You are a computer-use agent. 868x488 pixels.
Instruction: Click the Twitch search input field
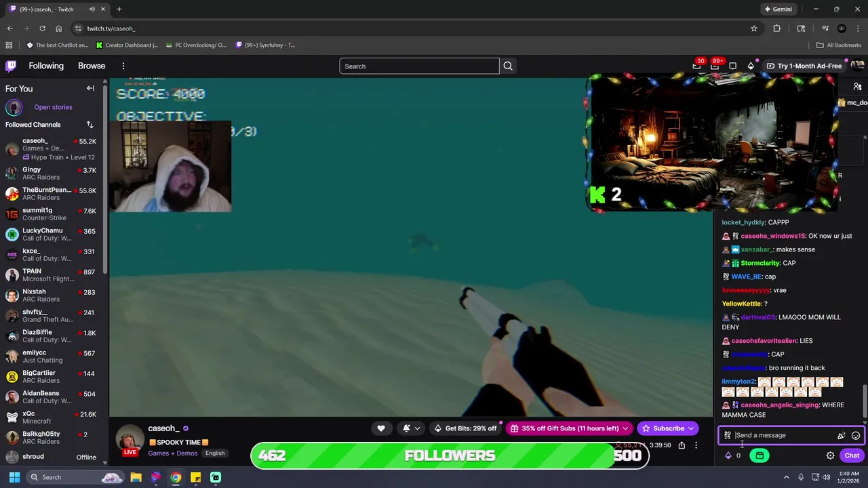click(x=418, y=66)
